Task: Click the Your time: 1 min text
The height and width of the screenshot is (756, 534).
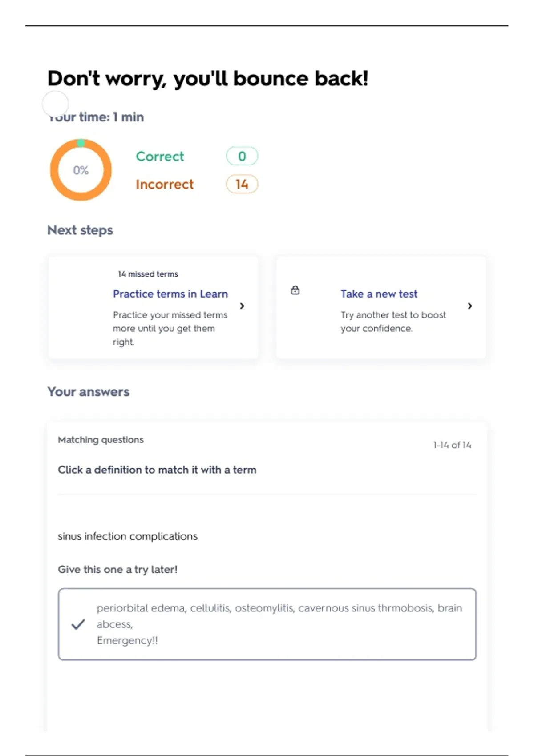Action: click(96, 117)
